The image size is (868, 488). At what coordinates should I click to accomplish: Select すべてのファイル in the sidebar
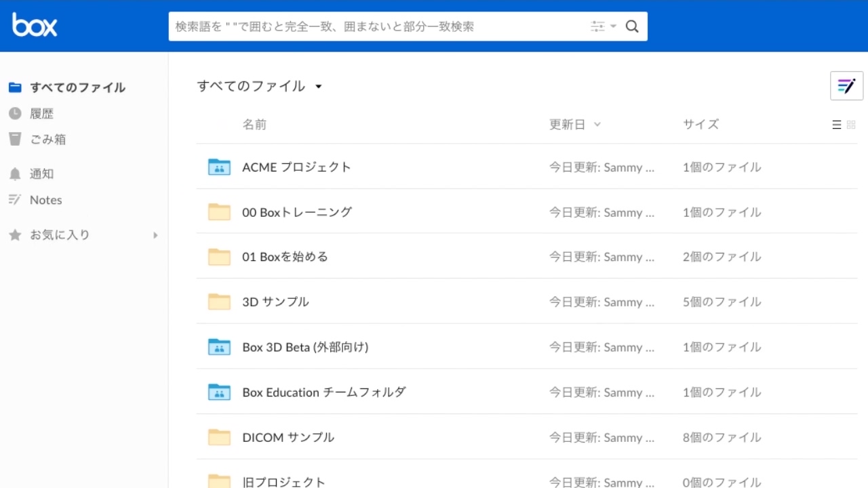click(x=77, y=87)
